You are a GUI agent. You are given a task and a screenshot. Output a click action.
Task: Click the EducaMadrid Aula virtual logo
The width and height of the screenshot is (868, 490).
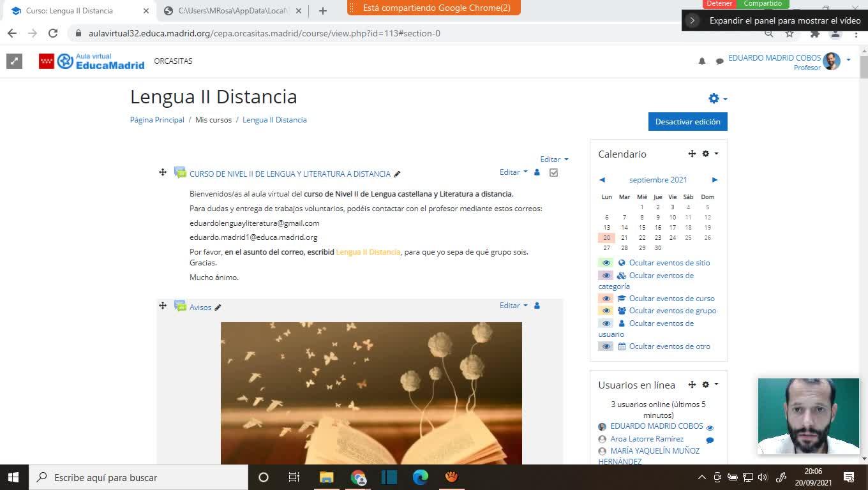pyautogui.click(x=92, y=61)
